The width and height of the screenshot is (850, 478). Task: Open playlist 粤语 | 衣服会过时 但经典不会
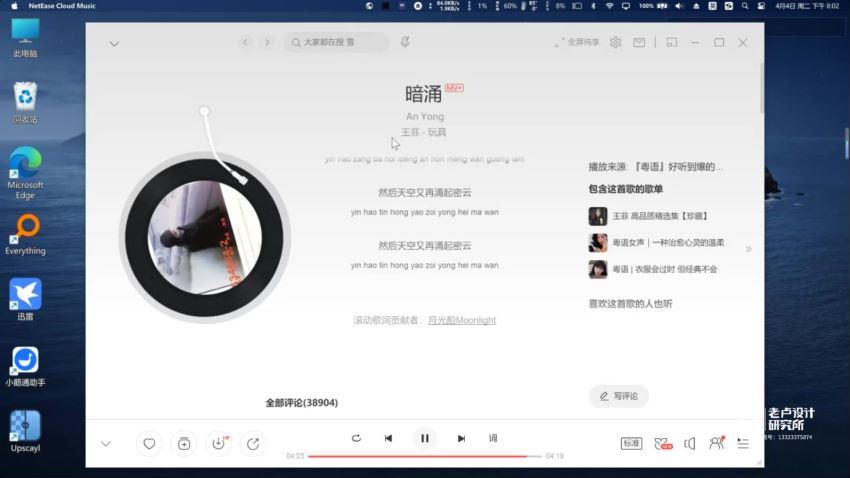tap(653, 269)
